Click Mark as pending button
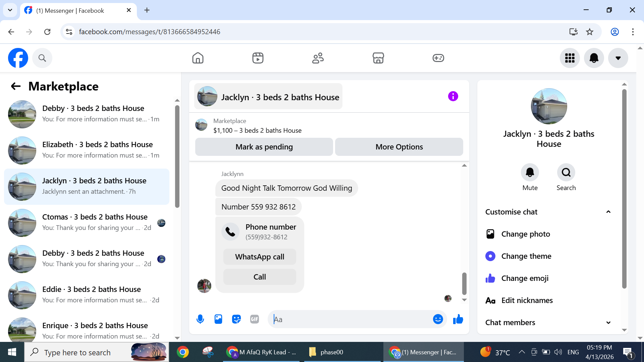The image size is (644, 362). 264,147
